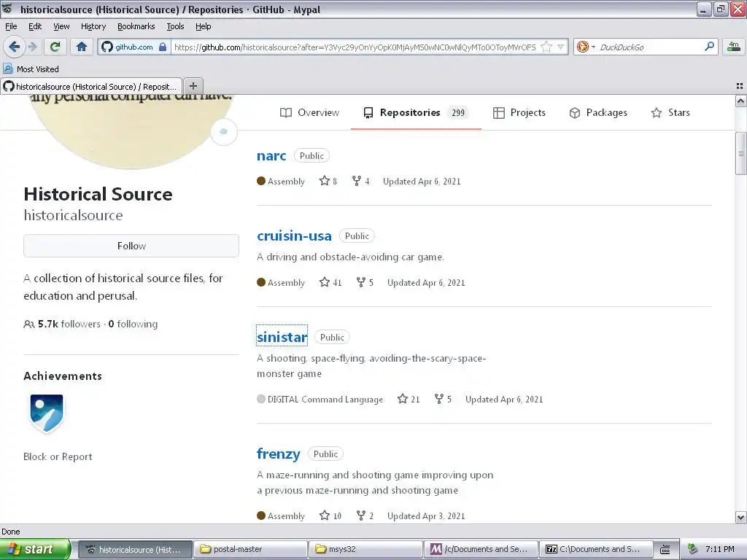Switch to the /c/Documents and Se... taskbar window

click(x=481, y=549)
